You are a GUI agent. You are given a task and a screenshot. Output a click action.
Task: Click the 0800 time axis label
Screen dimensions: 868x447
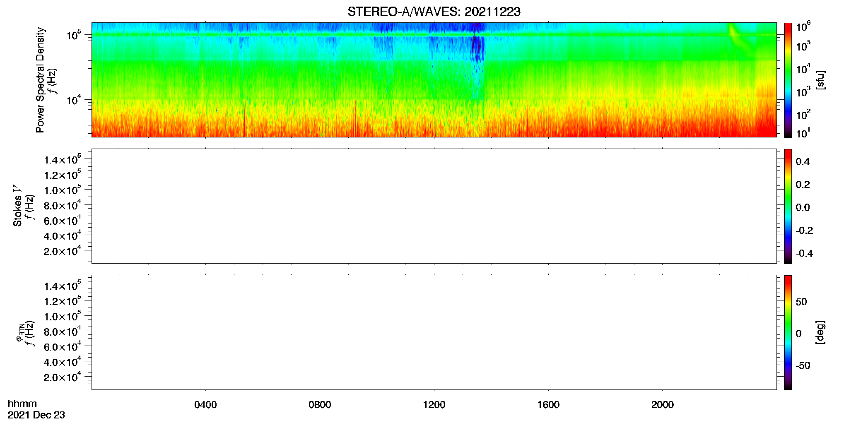(x=320, y=405)
